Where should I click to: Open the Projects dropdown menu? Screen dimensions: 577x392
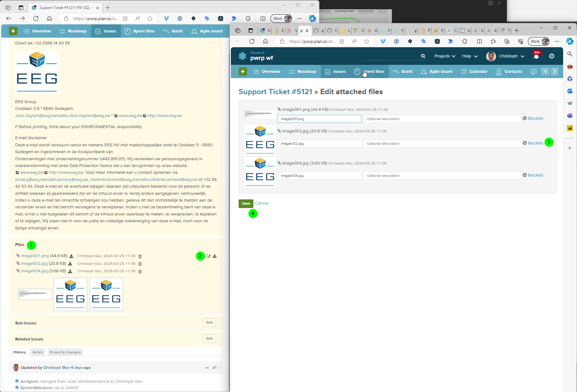(x=445, y=56)
